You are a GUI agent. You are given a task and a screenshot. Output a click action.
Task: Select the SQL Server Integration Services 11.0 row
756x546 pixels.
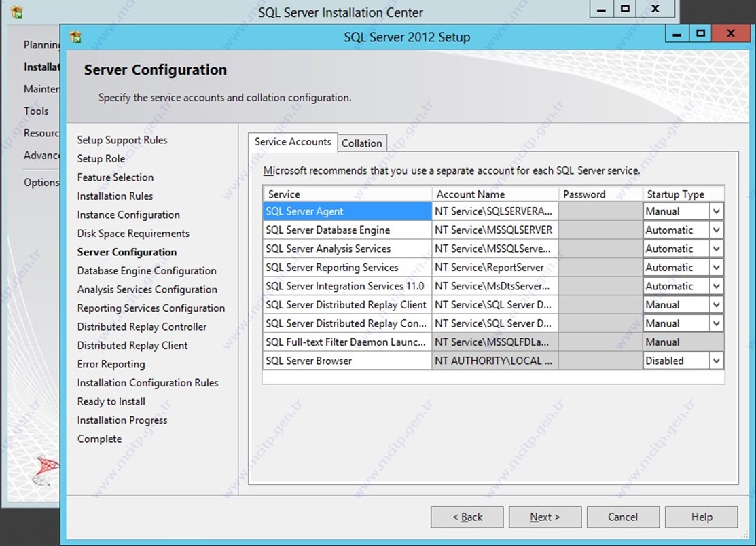point(347,286)
